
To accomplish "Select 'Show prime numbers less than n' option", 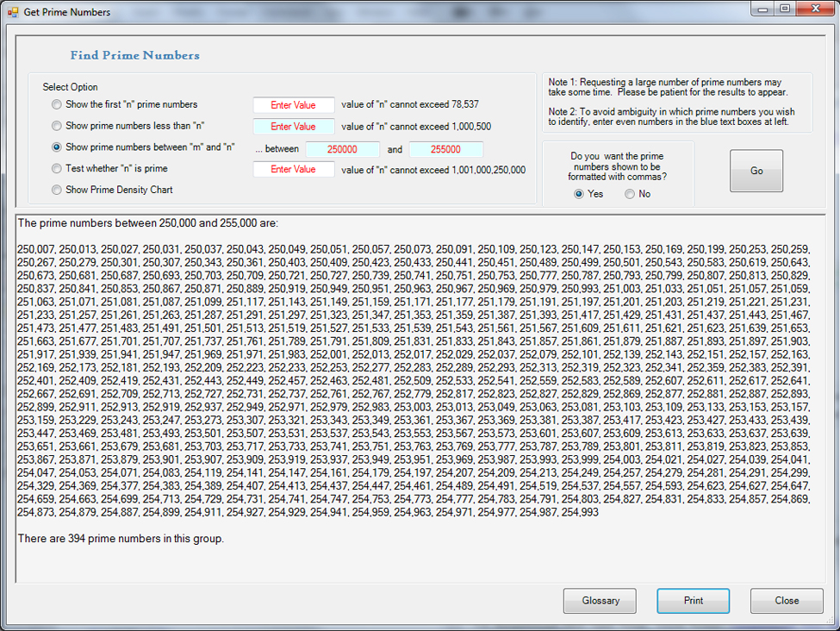I will point(57,126).
